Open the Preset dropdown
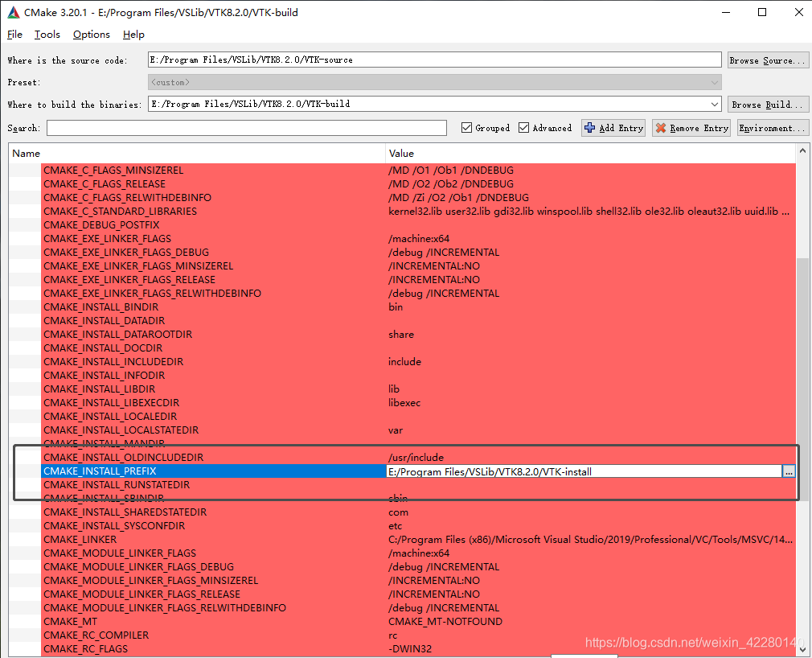812x658 pixels. [x=434, y=82]
